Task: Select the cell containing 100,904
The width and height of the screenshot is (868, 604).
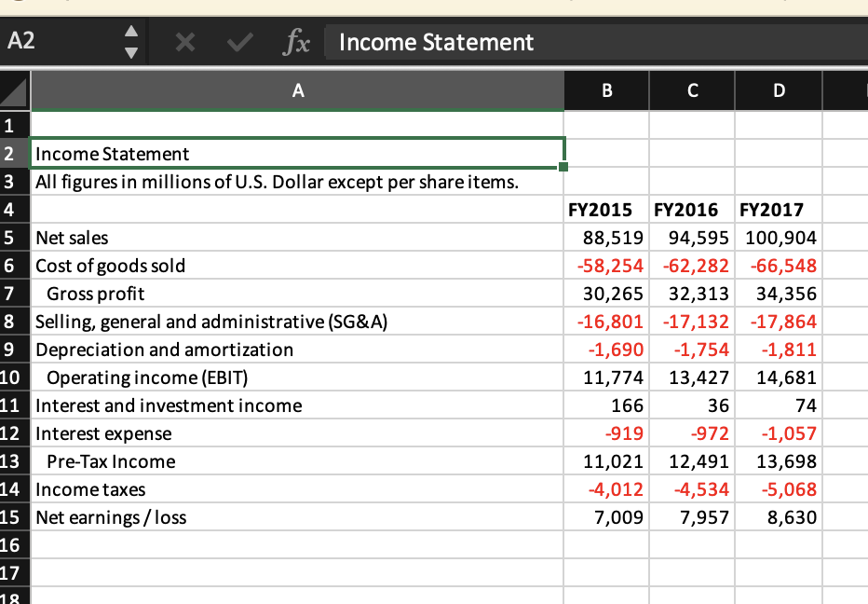Action: (x=779, y=238)
